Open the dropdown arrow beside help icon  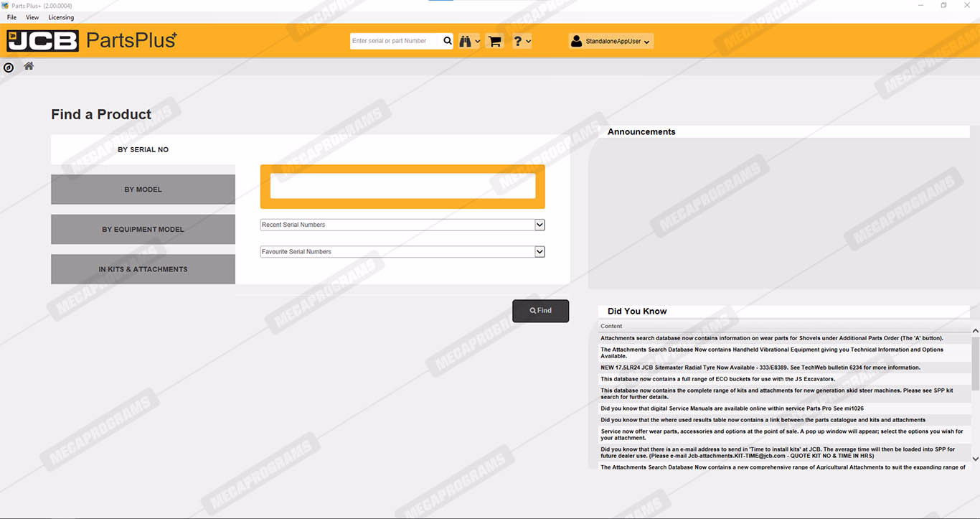click(x=529, y=42)
